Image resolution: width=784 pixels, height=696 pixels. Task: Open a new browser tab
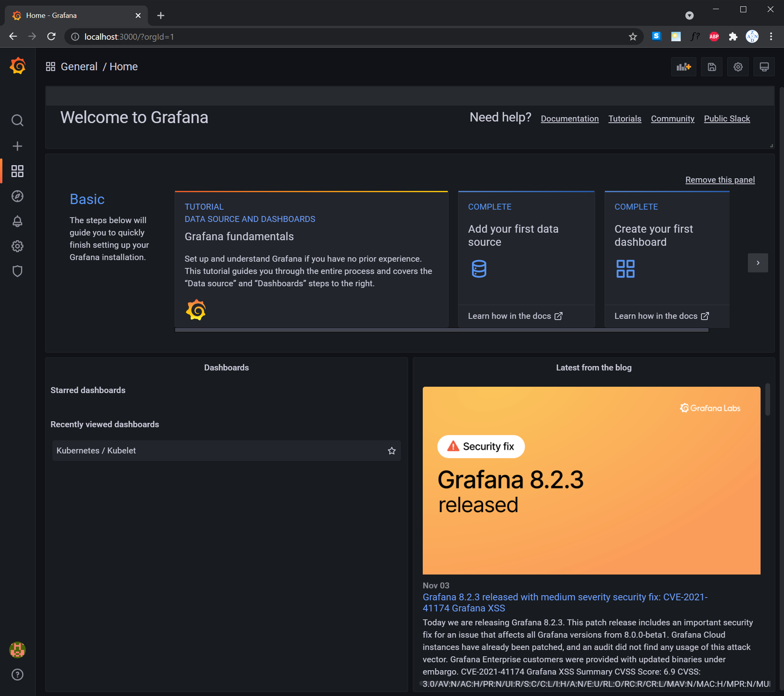click(160, 15)
